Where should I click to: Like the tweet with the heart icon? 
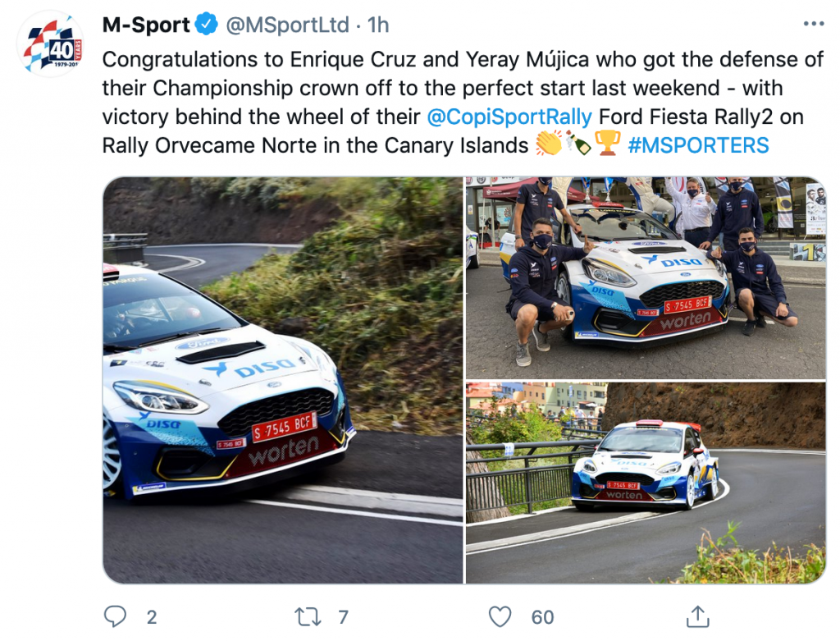pos(500,616)
